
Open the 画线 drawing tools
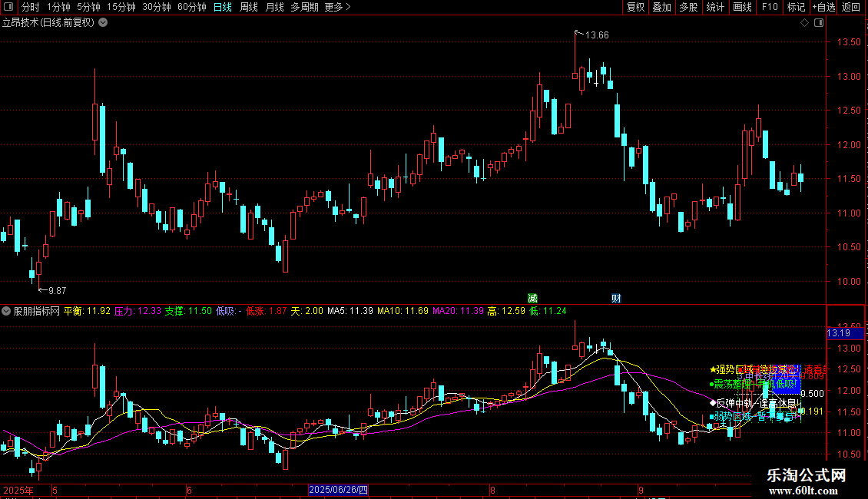click(x=742, y=7)
